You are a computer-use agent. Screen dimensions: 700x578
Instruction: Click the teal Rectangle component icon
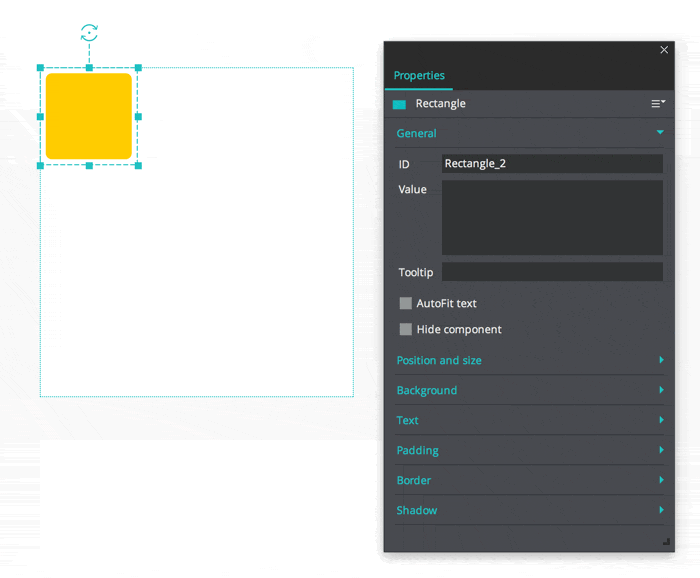[399, 104]
